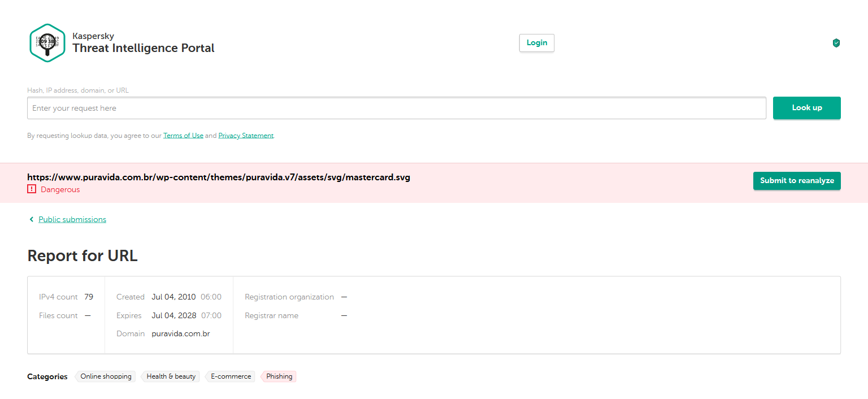Click the Registration organization label

(289, 297)
